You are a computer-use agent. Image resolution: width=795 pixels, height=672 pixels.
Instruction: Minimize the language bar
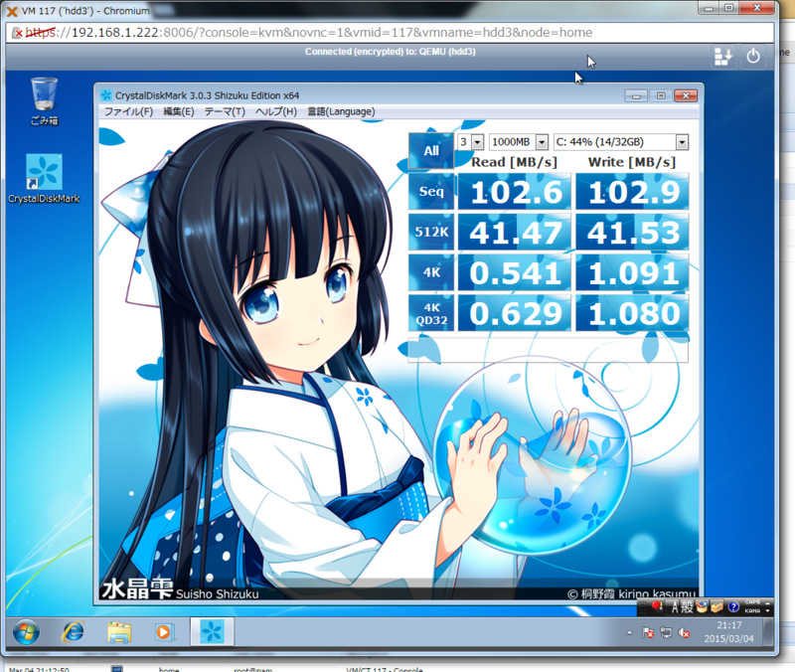[x=767, y=603]
